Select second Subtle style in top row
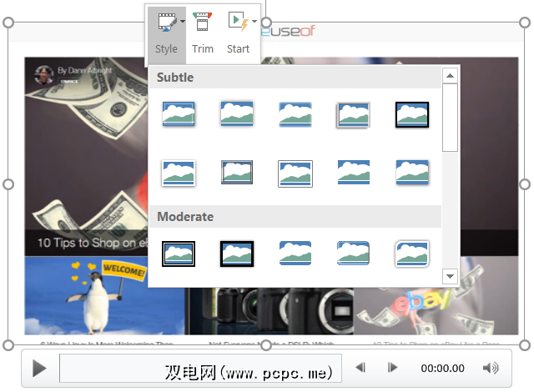 [237, 114]
